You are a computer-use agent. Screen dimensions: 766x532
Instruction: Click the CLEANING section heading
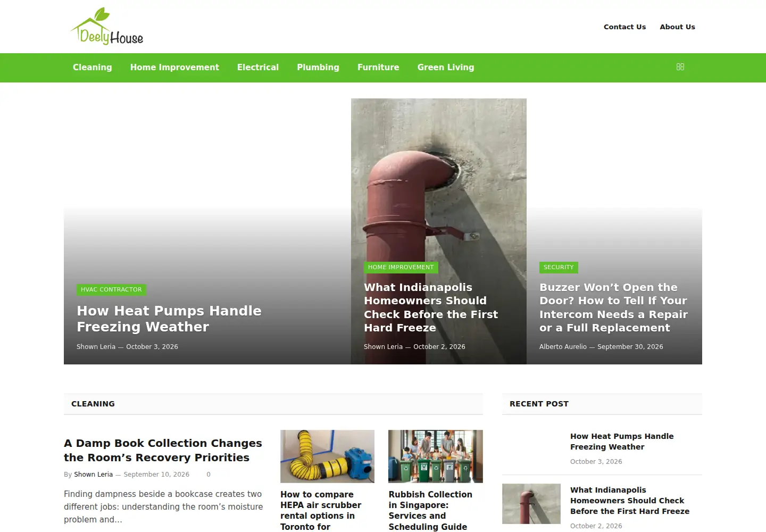[93, 404]
